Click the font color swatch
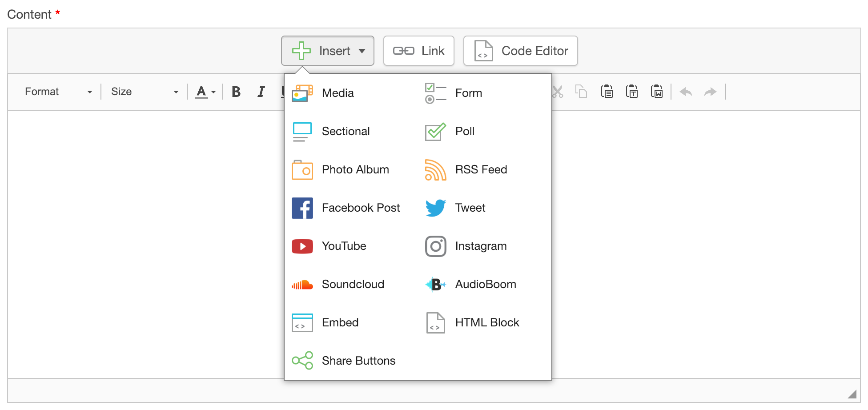 click(x=201, y=92)
